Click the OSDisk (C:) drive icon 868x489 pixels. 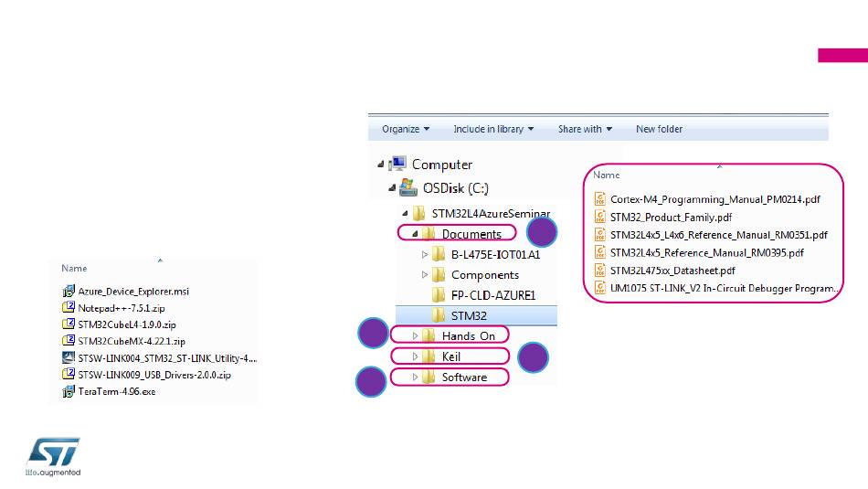pyautogui.click(x=408, y=187)
